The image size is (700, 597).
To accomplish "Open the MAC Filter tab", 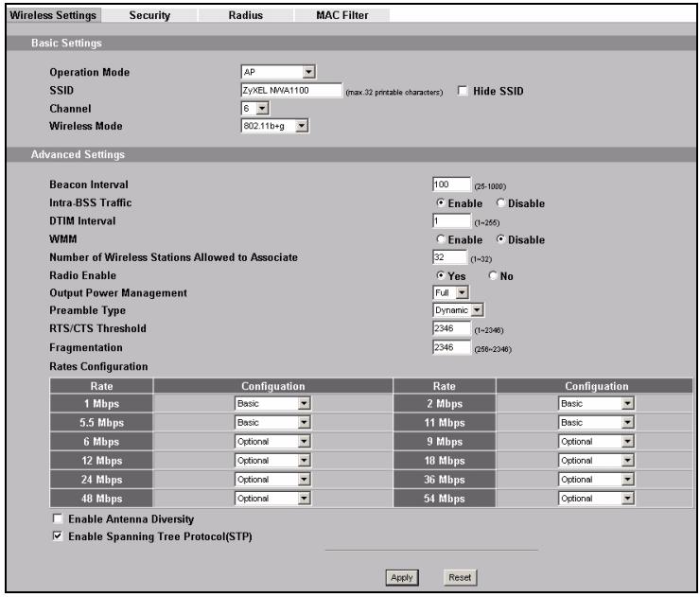I will coord(342,15).
